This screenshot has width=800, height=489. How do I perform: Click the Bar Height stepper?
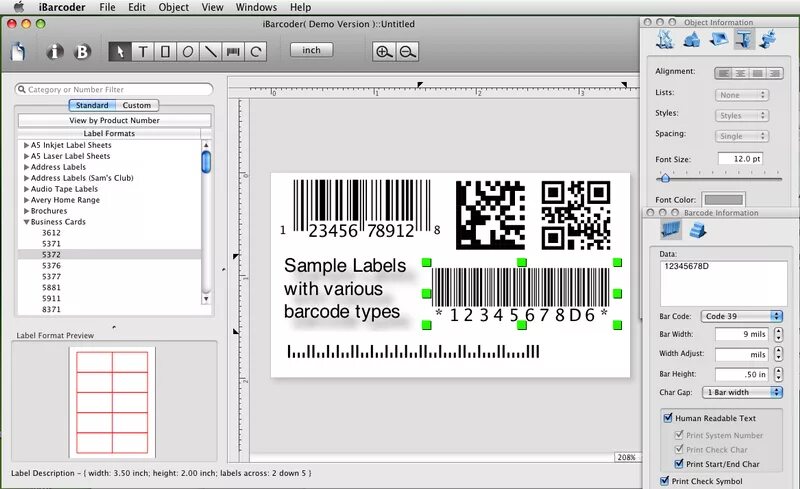pyautogui.click(x=778, y=374)
